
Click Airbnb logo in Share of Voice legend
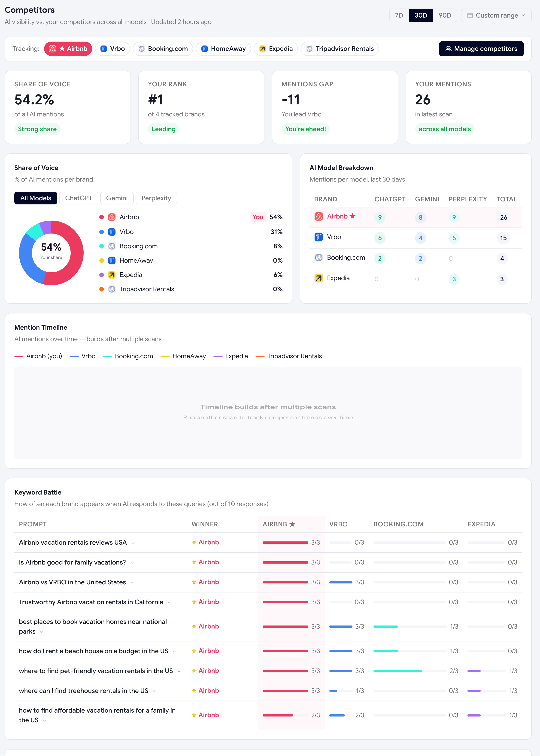pyautogui.click(x=112, y=217)
